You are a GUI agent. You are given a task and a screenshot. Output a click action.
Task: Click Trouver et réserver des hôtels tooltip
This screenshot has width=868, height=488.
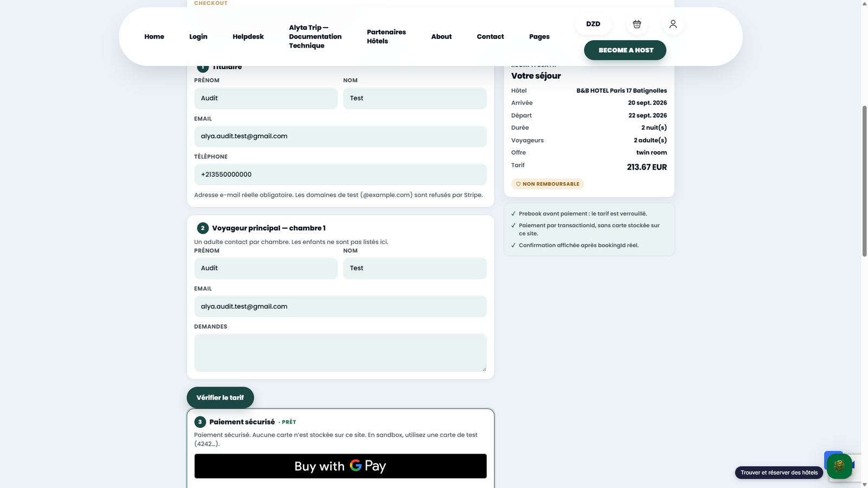(x=779, y=473)
